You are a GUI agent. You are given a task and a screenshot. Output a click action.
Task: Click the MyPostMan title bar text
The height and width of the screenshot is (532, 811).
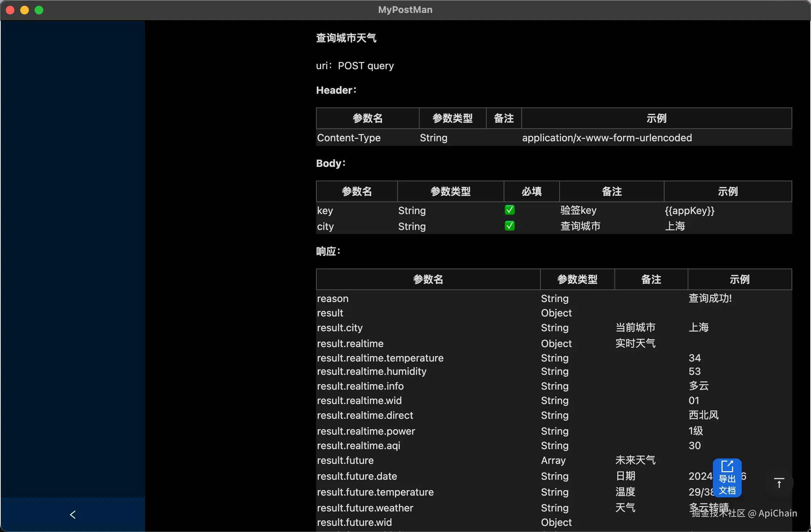[405, 10]
